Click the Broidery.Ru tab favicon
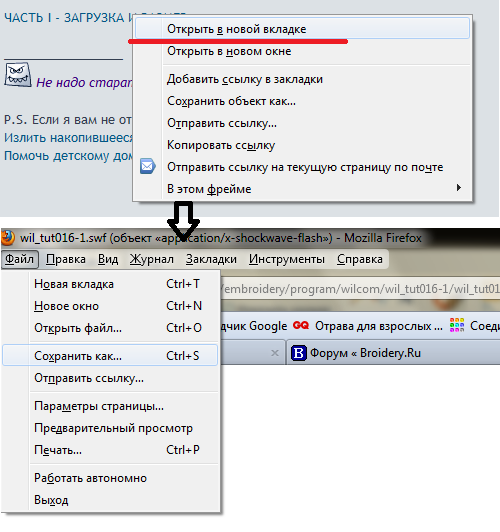The image size is (500, 532). point(299,353)
